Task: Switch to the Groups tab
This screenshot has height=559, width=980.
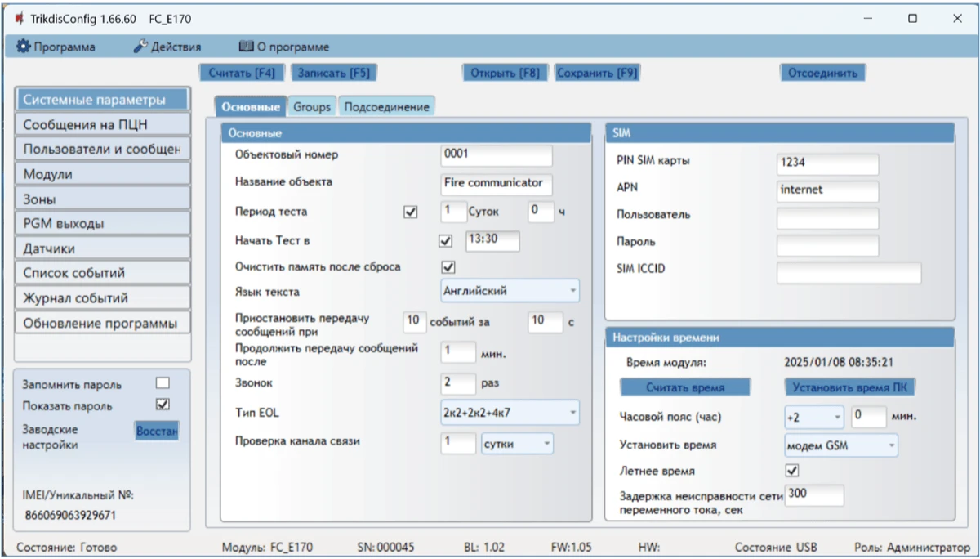Action: [312, 107]
